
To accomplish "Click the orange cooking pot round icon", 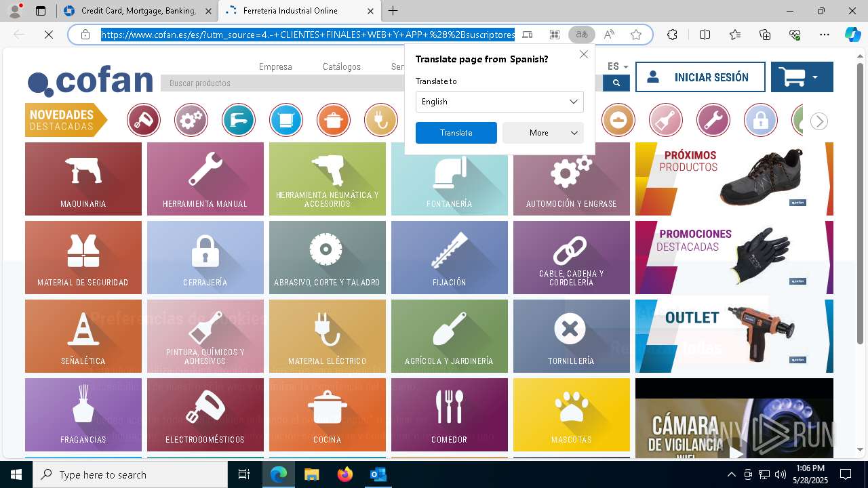I will click(x=334, y=121).
